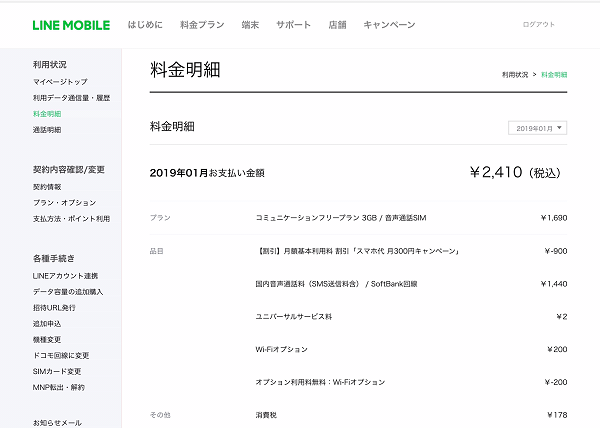Click the LINE MOBILE logo
The width and height of the screenshot is (600, 428).
(71, 25)
